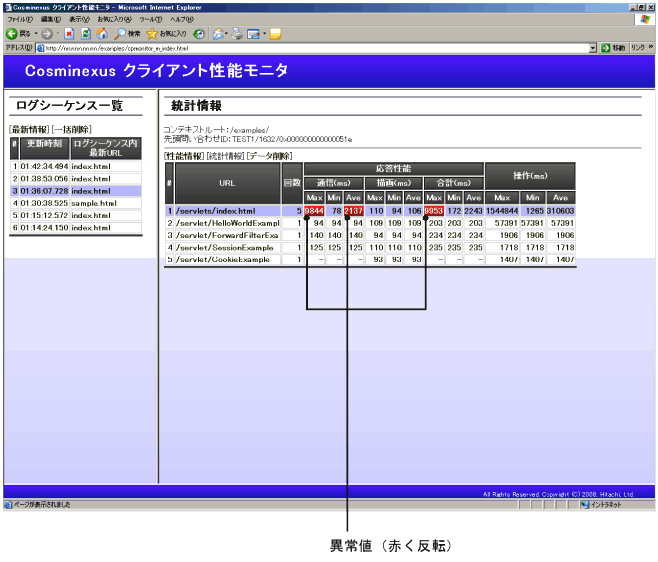Select log sequence 01:30:38.525 sample.html
The height and width of the screenshot is (562, 658).
76,203
